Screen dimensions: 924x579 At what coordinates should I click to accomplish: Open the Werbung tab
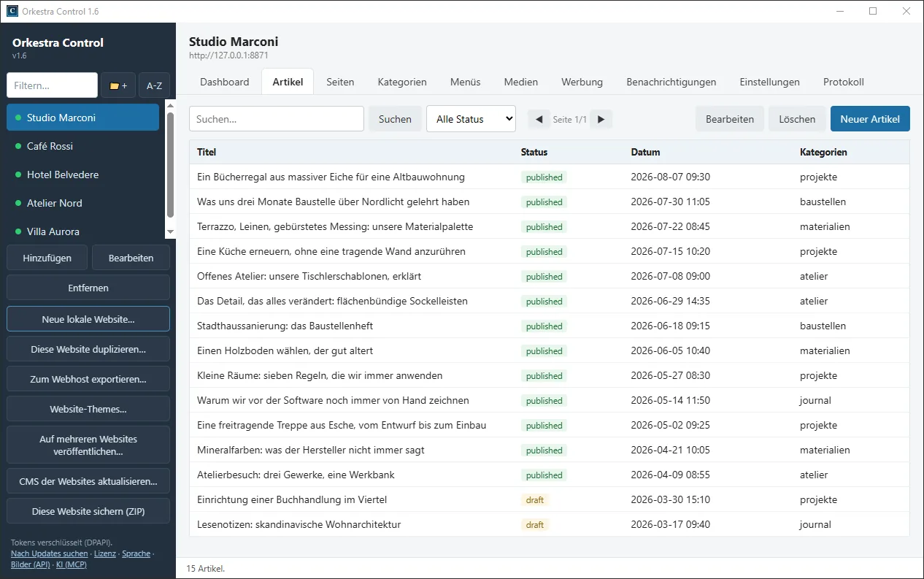coord(582,82)
